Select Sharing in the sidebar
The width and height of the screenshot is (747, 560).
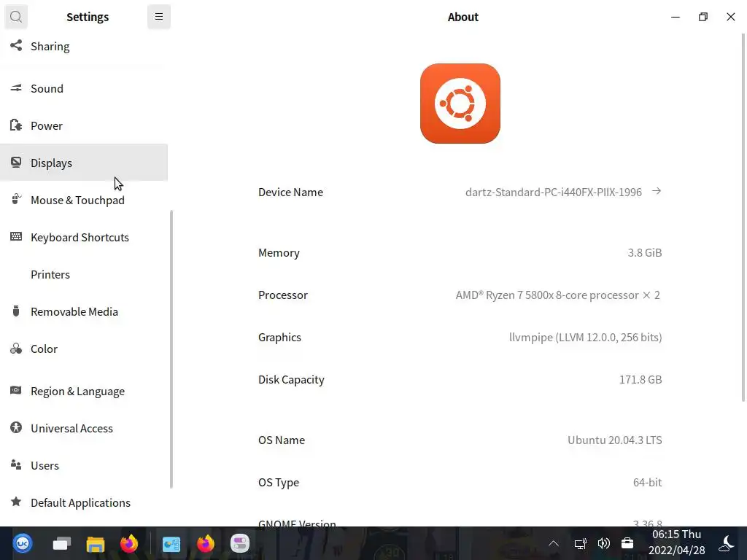pos(84,46)
